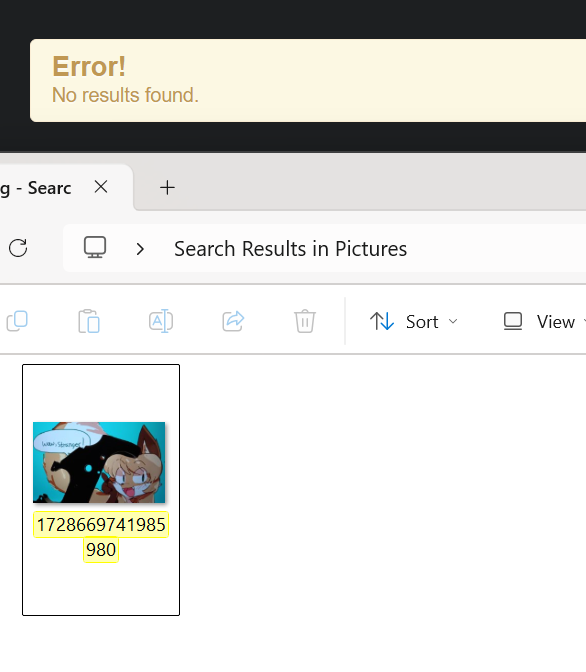Click the Share toolbar icon
The width and height of the screenshot is (586, 672).
233,321
